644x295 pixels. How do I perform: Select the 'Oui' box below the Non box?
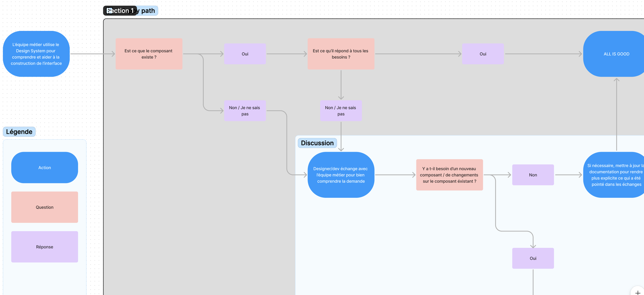tap(533, 258)
